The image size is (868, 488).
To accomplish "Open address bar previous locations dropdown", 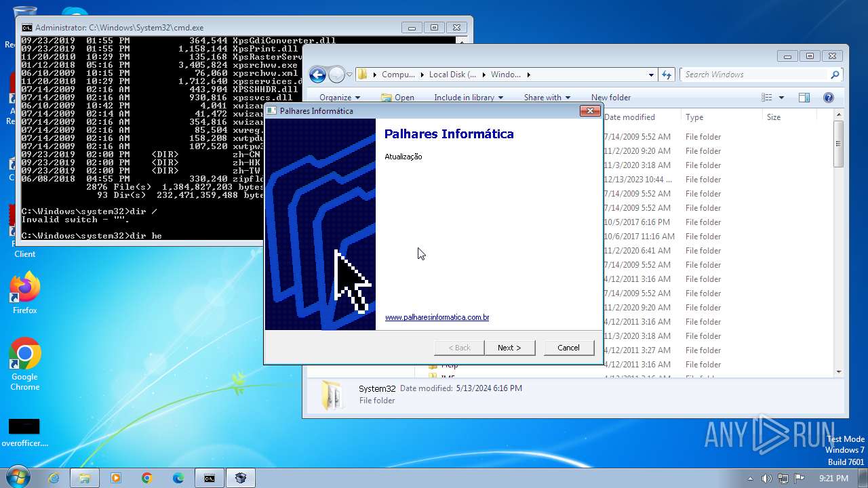I will click(x=651, y=75).
